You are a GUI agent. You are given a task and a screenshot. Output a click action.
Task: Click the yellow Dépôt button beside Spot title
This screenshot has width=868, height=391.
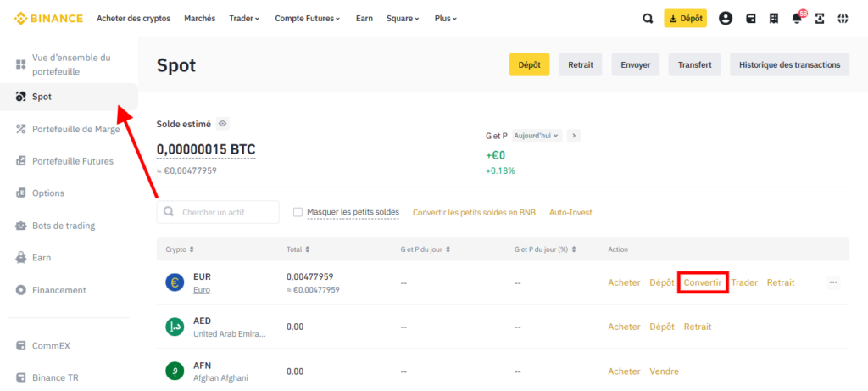pyautogui.click(x=529, y=64)
